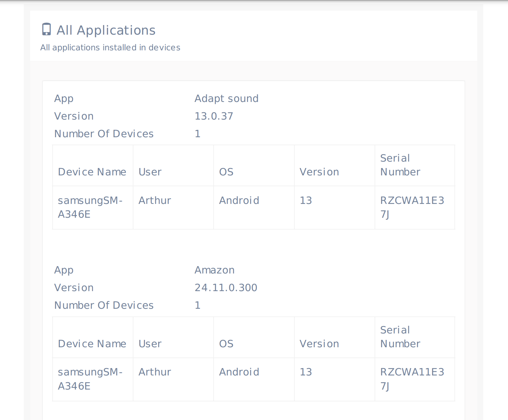Click Device Name header in Adapt sound table

click(92, 172)
